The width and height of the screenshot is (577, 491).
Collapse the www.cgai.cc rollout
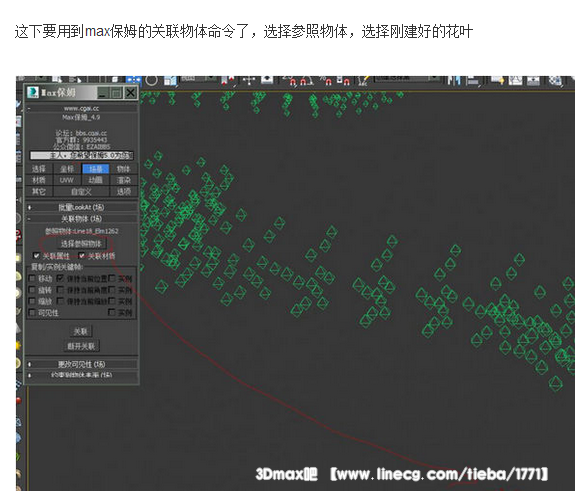81,108
